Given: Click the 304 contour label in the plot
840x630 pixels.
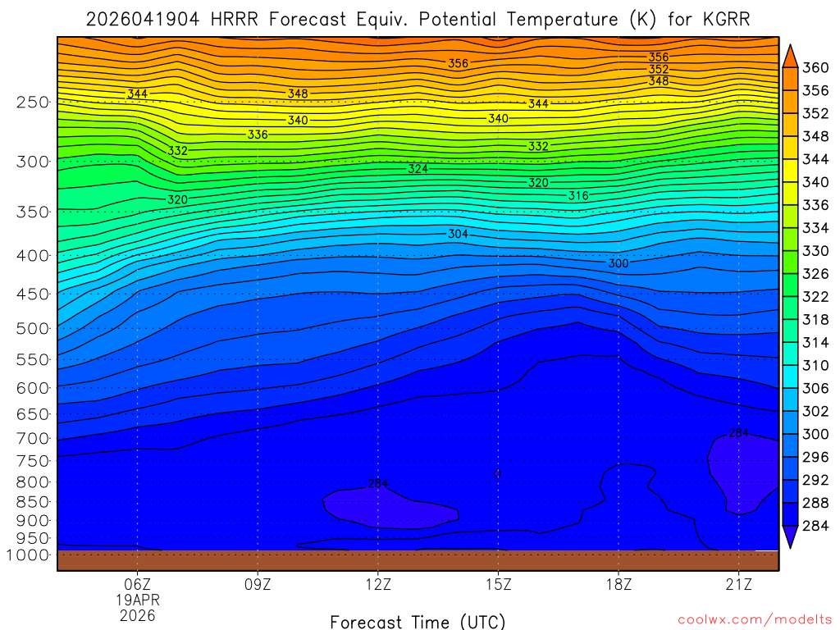Looking at the screenshot, I should coord(458,234).
